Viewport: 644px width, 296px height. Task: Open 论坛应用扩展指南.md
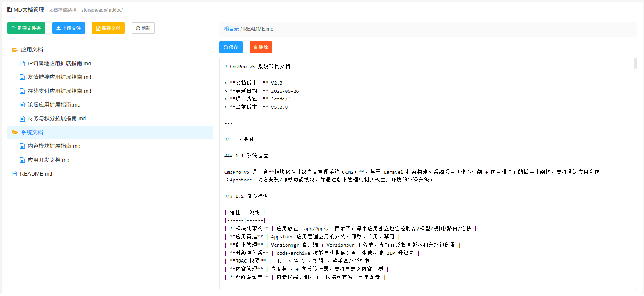[x=54, y=105]
